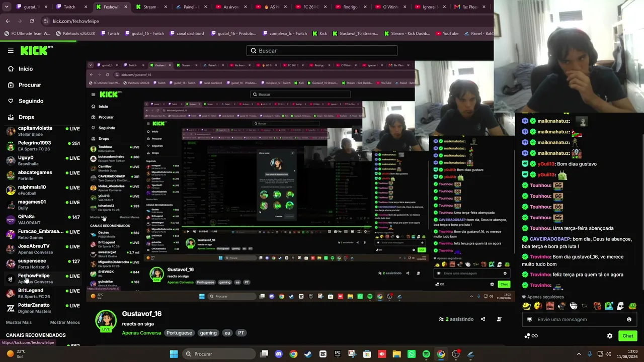Open the browser tab search dropdown
This screenshot has height=362, width=644.
coord(8,7)
